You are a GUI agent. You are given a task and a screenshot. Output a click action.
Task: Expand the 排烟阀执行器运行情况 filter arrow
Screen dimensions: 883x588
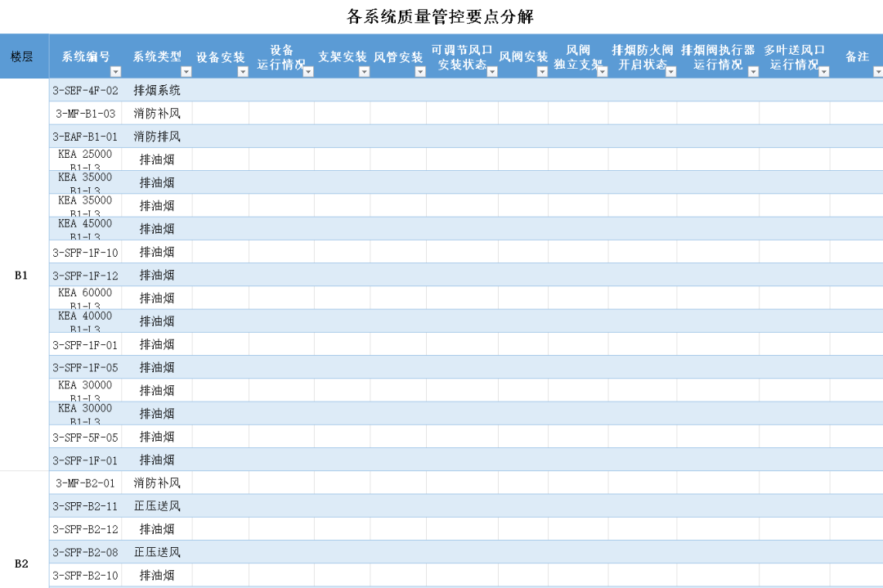pos(752,72)
